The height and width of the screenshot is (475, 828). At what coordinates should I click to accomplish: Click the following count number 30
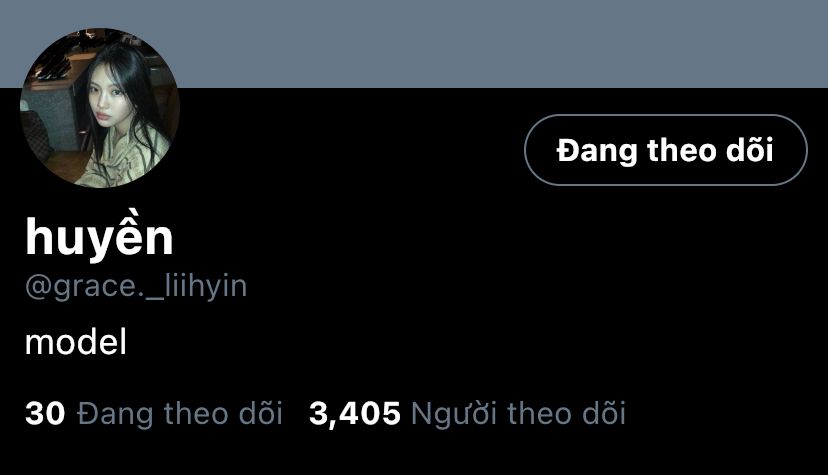pyautogui.click(x=45, y=413)
